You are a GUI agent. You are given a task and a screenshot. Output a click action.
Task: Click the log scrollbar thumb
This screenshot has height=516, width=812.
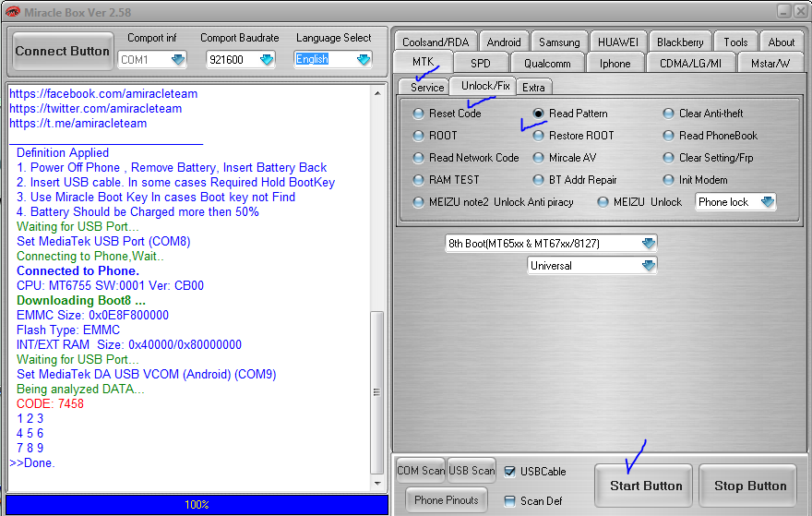pyautogui.click(x=377, y=392)
